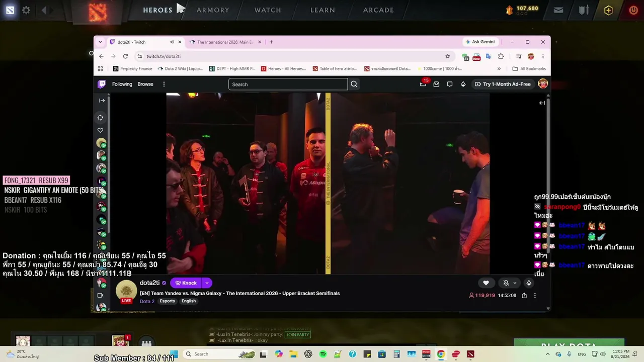Viewport: 644px width, 362px height.
Task: Open the Browse page in Twitch
Action: [x=145, y=84]
